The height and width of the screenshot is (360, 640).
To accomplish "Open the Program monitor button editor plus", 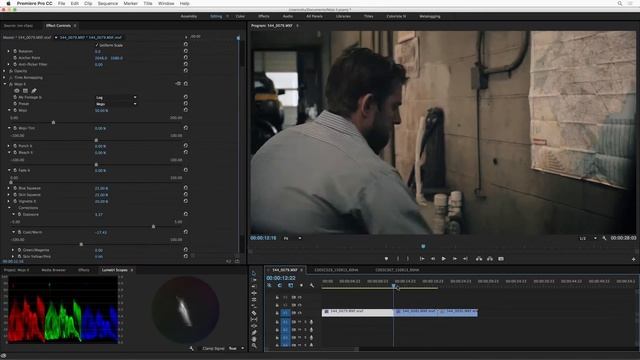I will click(x=633, y=259).
